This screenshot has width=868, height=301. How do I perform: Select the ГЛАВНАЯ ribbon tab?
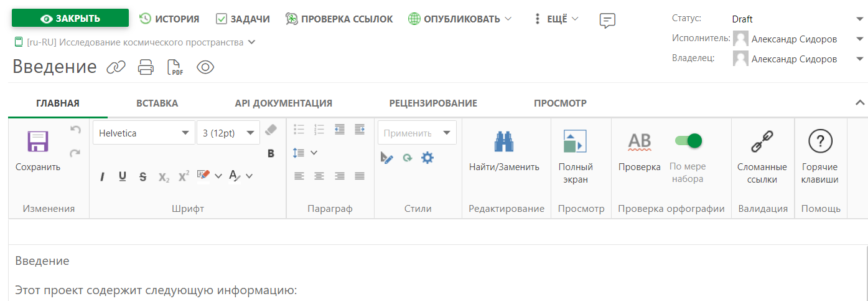pyautogui.click(x=58, y=103)
